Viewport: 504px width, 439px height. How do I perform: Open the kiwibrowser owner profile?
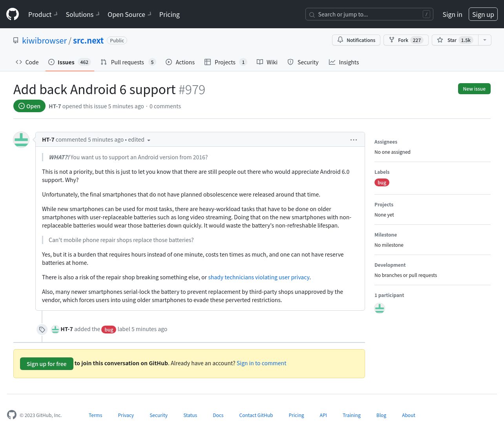coord(44,40)
